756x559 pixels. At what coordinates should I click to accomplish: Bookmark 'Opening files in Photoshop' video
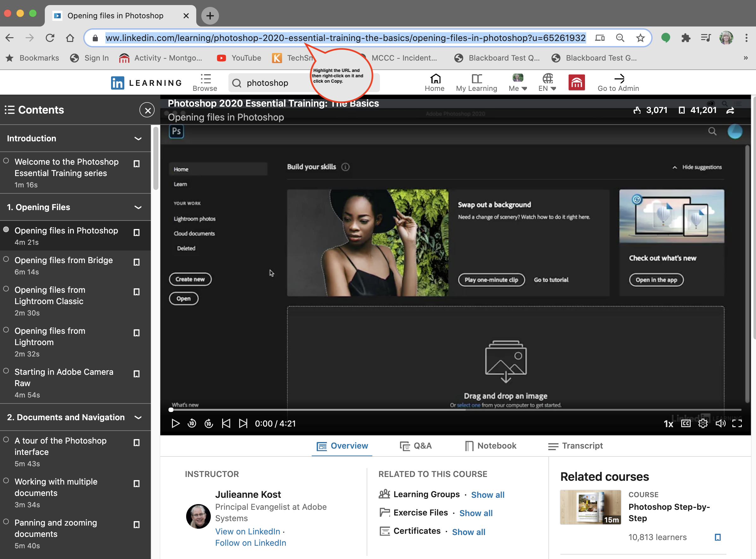pos(136,232)
